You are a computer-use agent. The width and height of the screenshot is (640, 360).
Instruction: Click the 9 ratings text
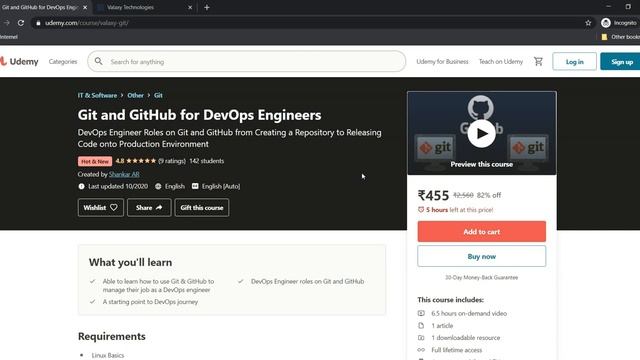172,161
